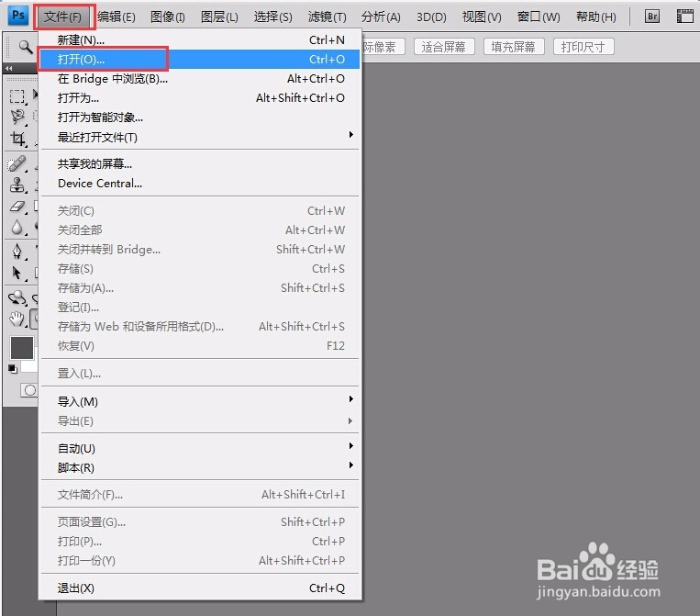Viewport: 700px width, 616px height.
Task: Open the 图像(I) menu
Action: (x=167, y=17)
